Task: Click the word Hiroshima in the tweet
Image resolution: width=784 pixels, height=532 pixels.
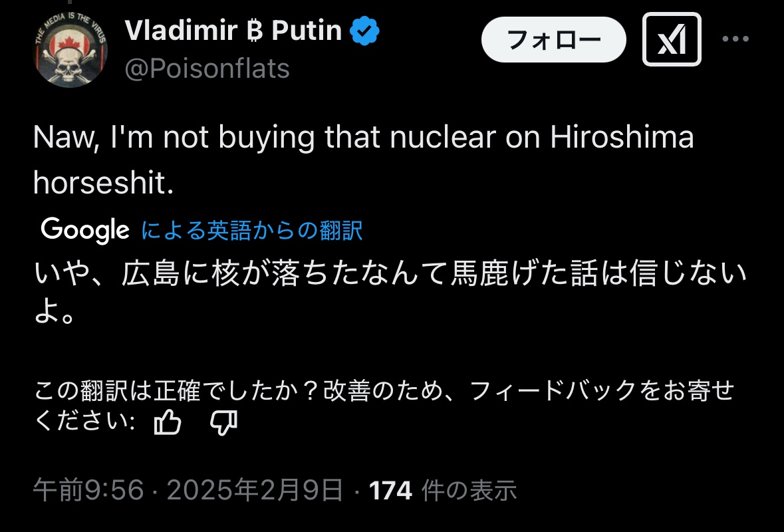Action: [x=622, y=138]
